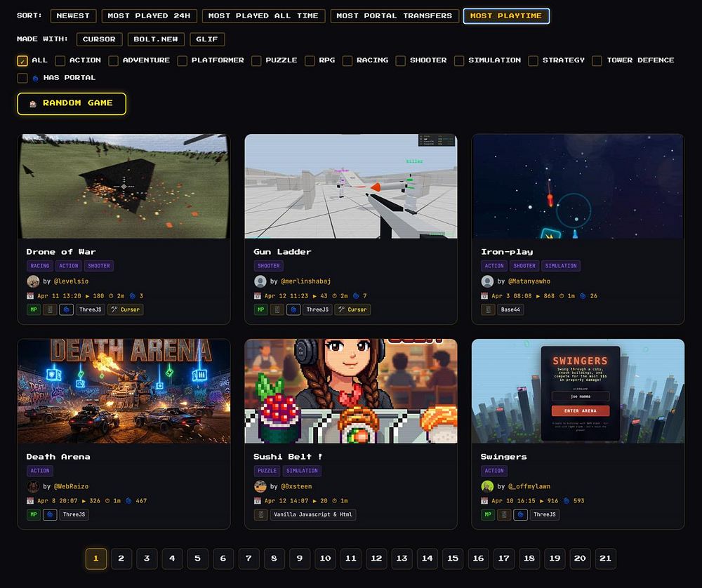Enable the Action genre checkbox
This screenshot has height=588, width=702.
(x=60, y=60)
